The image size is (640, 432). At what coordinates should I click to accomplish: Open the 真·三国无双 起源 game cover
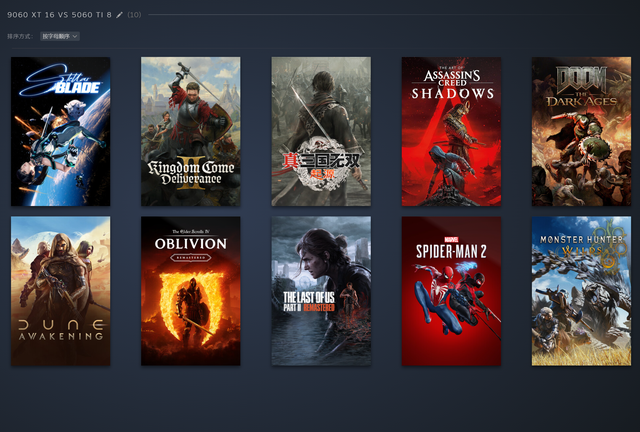pos(321,131)
